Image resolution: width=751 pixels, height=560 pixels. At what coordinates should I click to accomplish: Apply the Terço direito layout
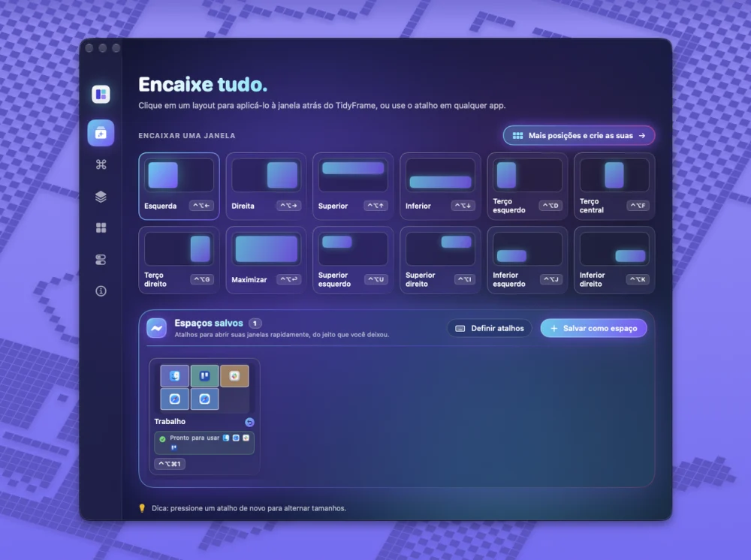[179, 260]
